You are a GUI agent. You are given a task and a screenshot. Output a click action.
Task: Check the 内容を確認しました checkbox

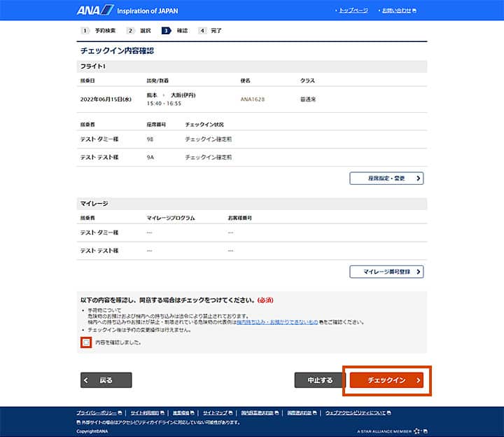tap(85, 342)
